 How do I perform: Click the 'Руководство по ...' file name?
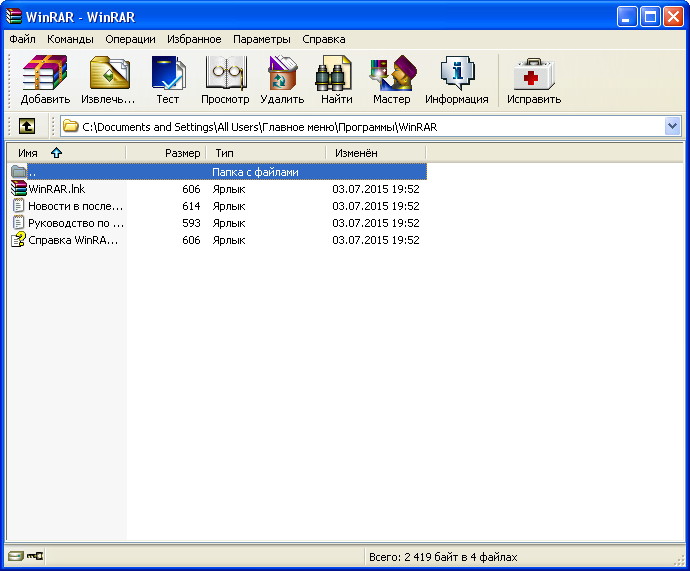[x=76, y=223]
